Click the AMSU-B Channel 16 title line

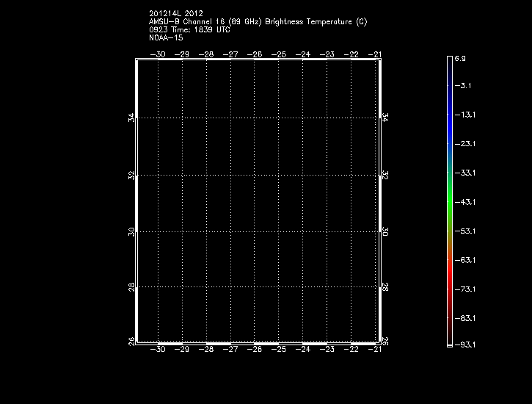point(258,21)
